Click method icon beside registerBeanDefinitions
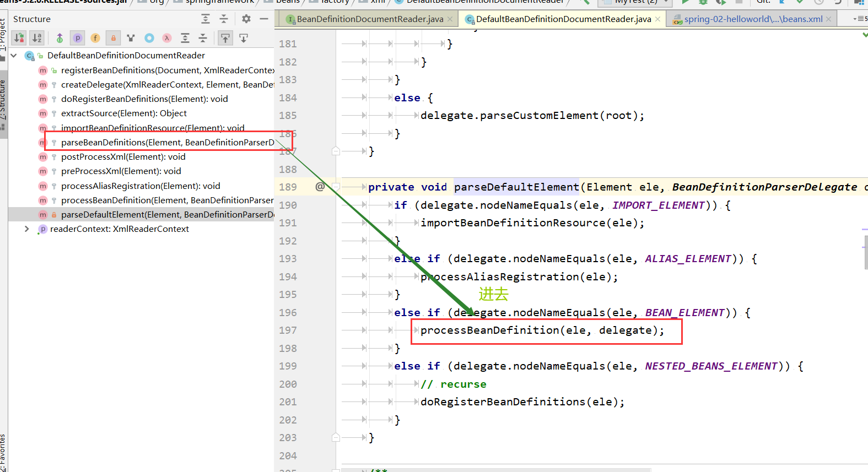868x472 pixels. point(43,70)
